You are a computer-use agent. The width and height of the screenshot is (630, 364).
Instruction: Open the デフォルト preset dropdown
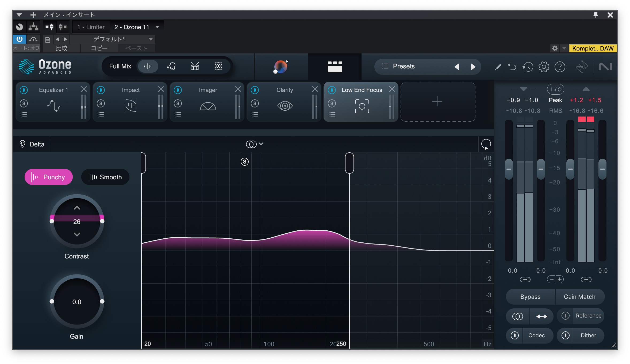pos(151,39)
